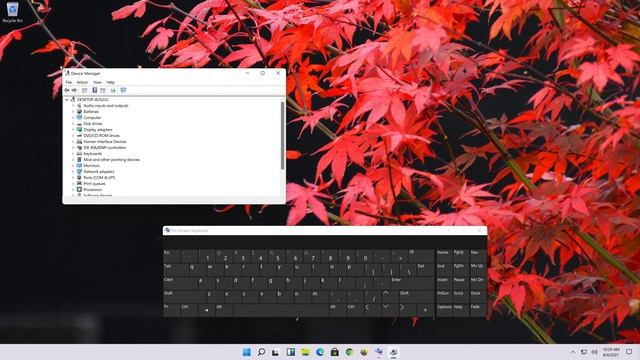Click the Computer category device icon
This screenshot has width=640, height=360.
click(79, 118)
